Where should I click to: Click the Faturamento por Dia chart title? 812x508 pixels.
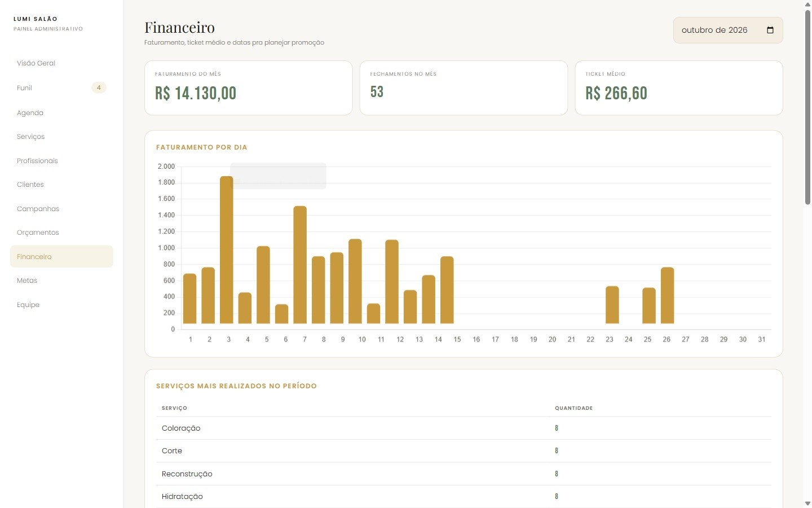pos(202,147)
